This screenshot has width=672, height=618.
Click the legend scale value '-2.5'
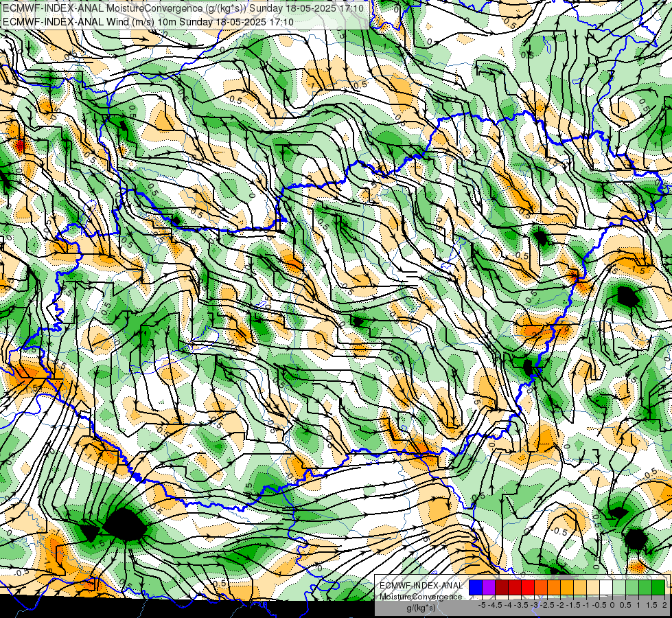pyautogui.click(x=547, y=605)
